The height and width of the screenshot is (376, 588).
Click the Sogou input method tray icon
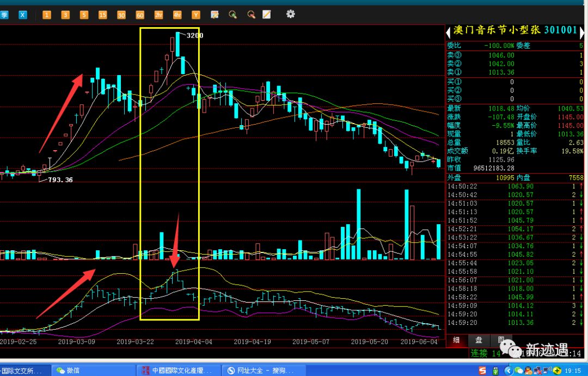pos(483,371)
